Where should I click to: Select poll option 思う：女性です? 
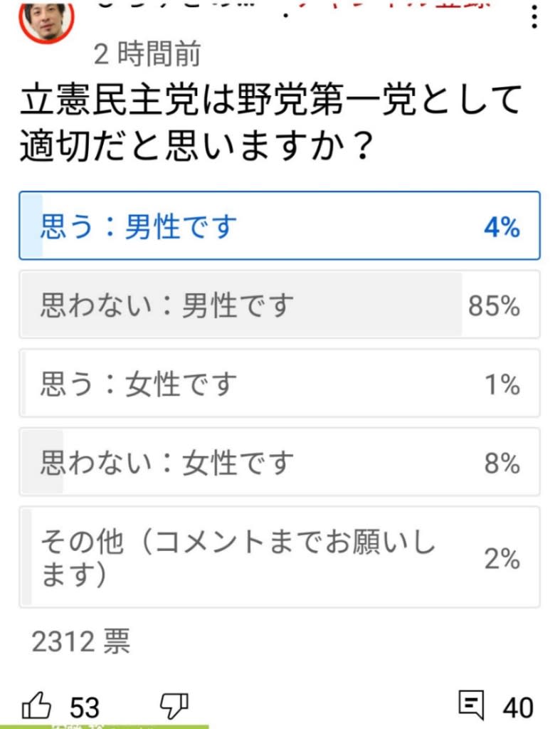(x=280, y=383)
